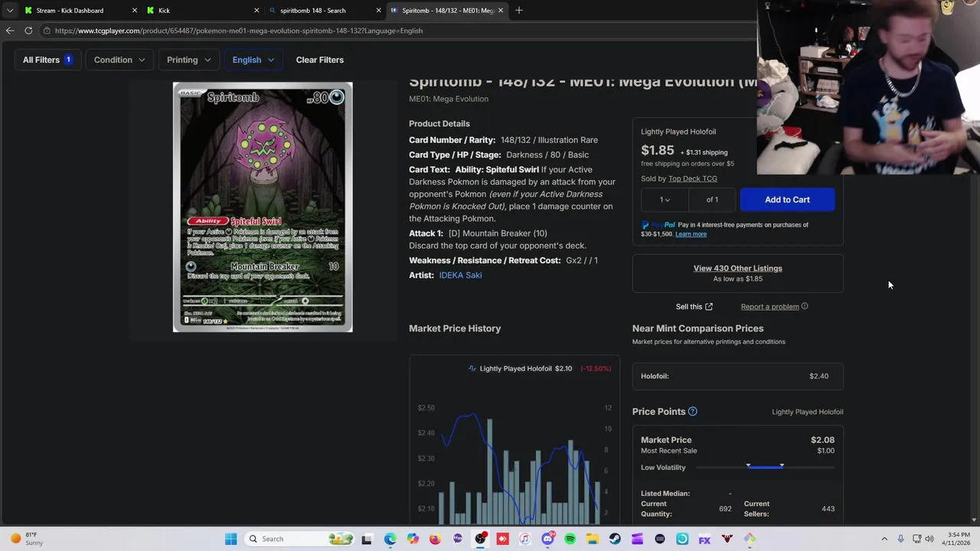Open the tab list dropdown arrow
The width and height of the screenshot is (980, 551).
(10, 11)
